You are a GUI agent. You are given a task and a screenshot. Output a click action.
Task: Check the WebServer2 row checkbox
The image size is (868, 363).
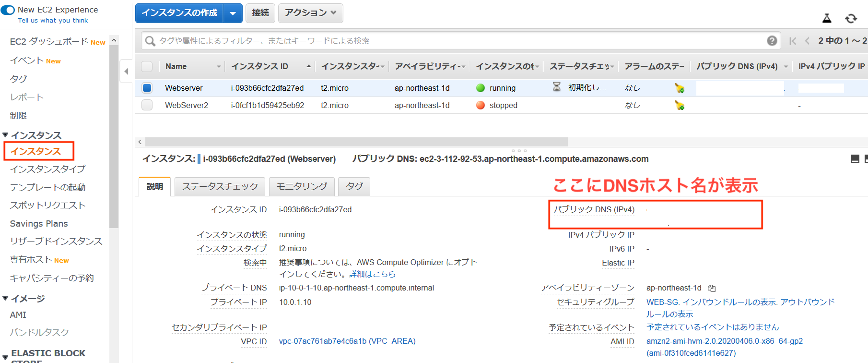[147, 105]
